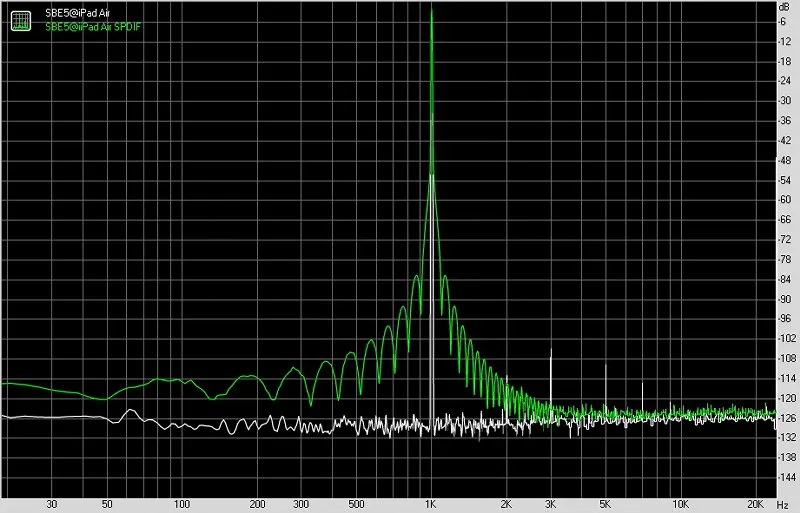Click the "-120" dB scale label

coord(786,398)
